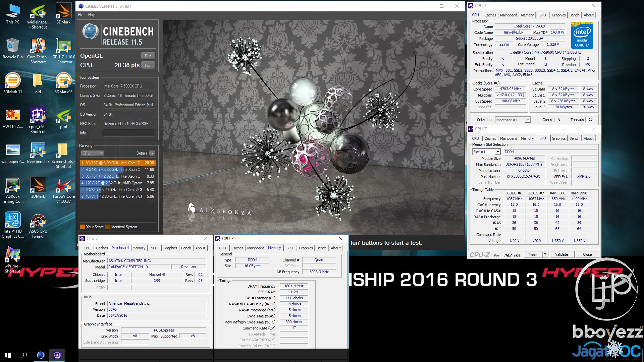
Task: Open the 3DMark icon beside ASRock Timing
Action: [38, 188]
